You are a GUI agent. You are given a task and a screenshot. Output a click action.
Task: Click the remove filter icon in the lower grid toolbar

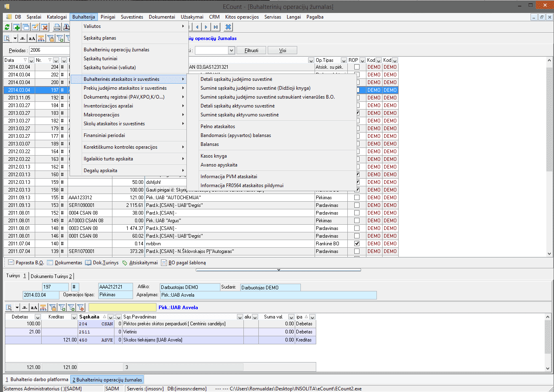[x=80, y=308]
